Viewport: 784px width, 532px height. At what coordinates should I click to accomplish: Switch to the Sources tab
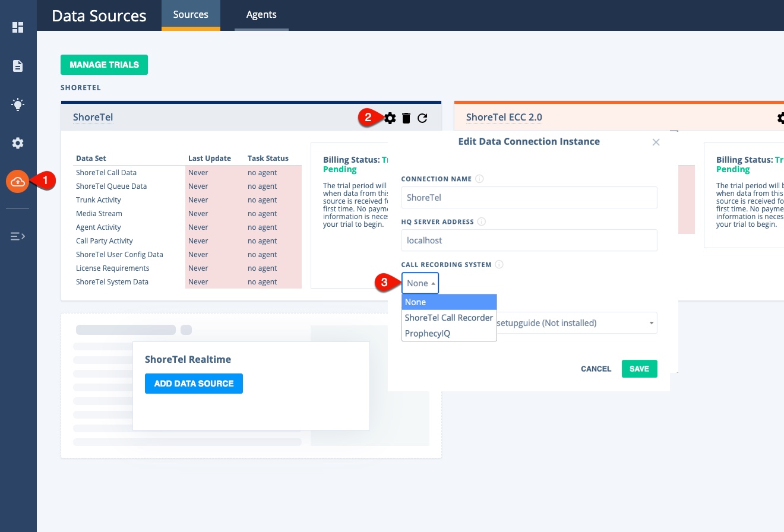point(191,15)
